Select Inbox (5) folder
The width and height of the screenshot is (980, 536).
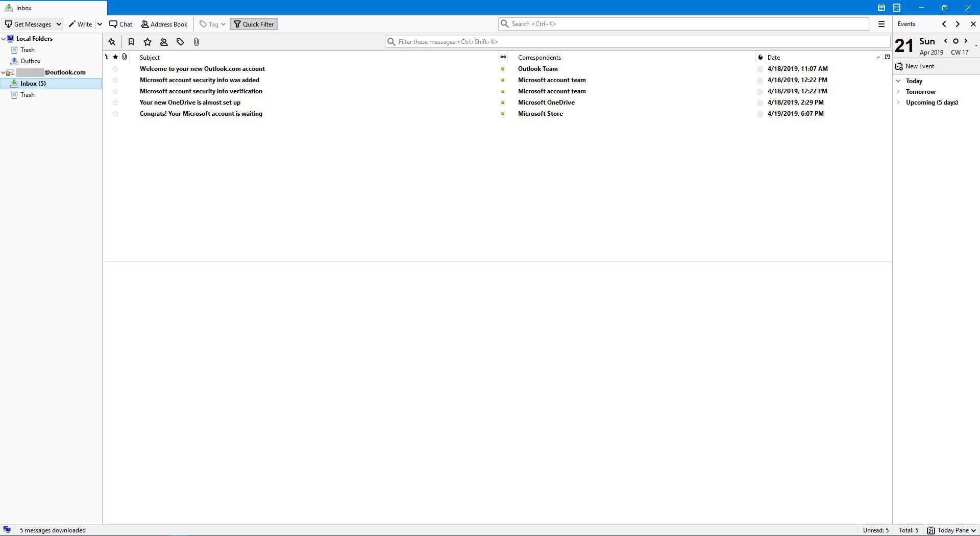pos(51,84)
